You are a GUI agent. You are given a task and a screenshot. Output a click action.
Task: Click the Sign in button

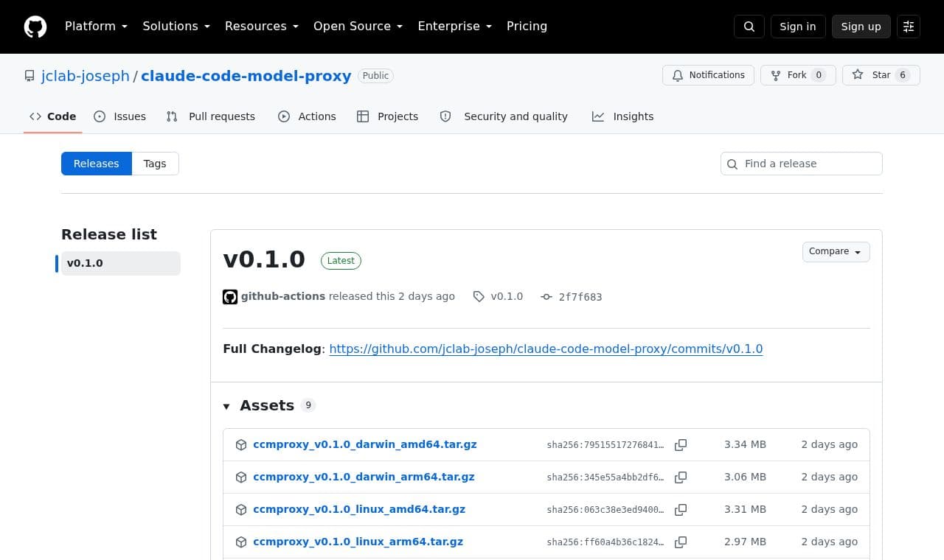point(798,27)
